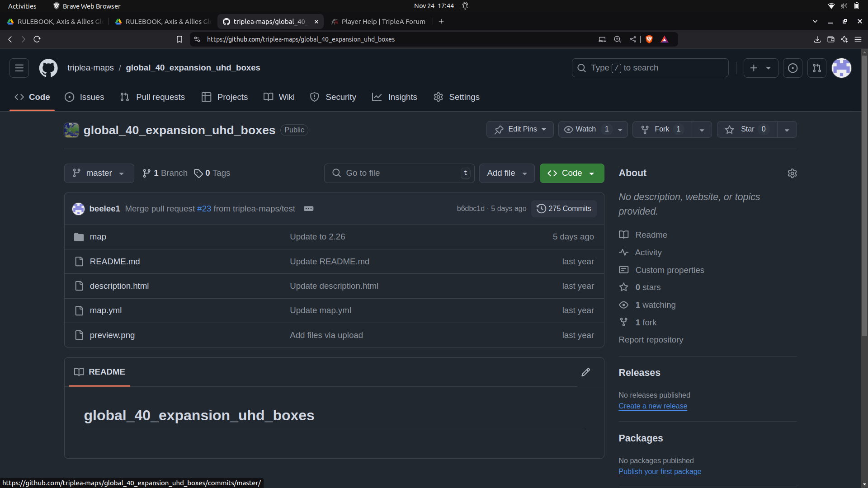Open the browser downloads icon
Screen dimensions: 868x488
point(817,39)
